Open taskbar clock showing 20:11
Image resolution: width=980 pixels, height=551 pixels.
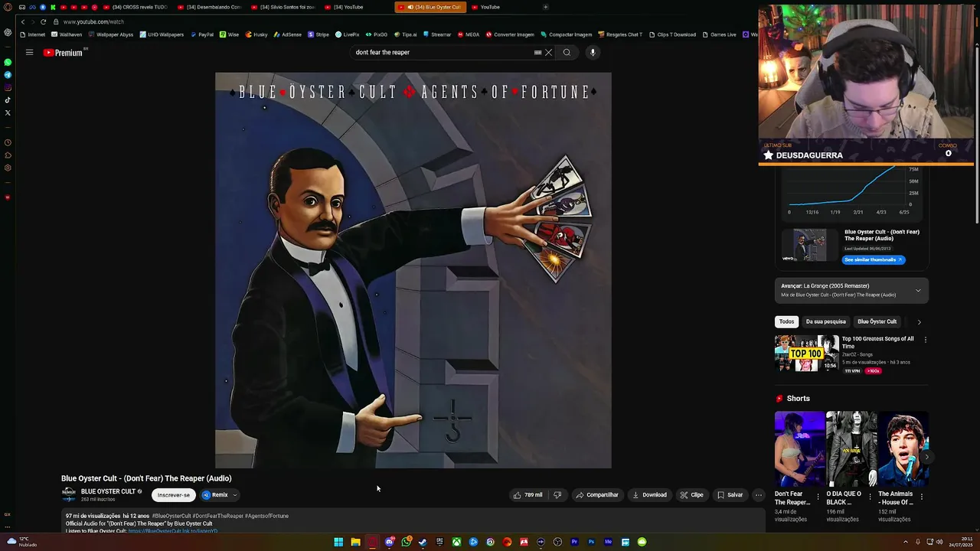[962, 542]
